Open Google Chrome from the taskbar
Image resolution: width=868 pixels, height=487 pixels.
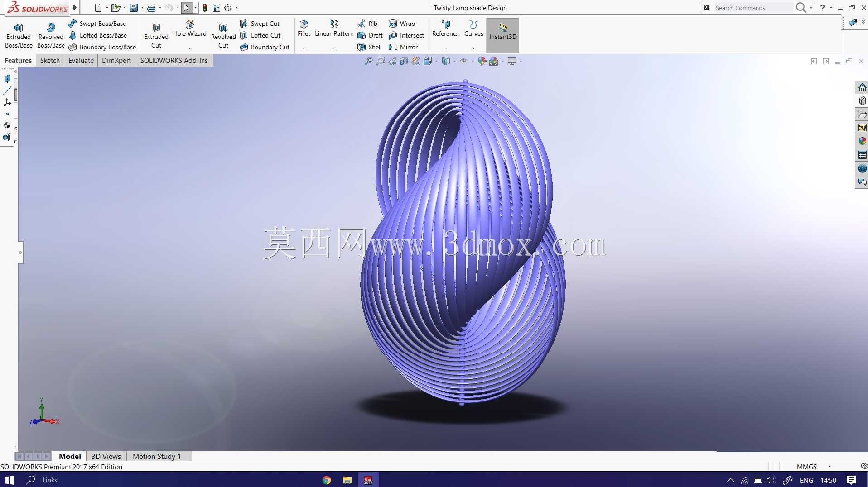tap(327, 480)
